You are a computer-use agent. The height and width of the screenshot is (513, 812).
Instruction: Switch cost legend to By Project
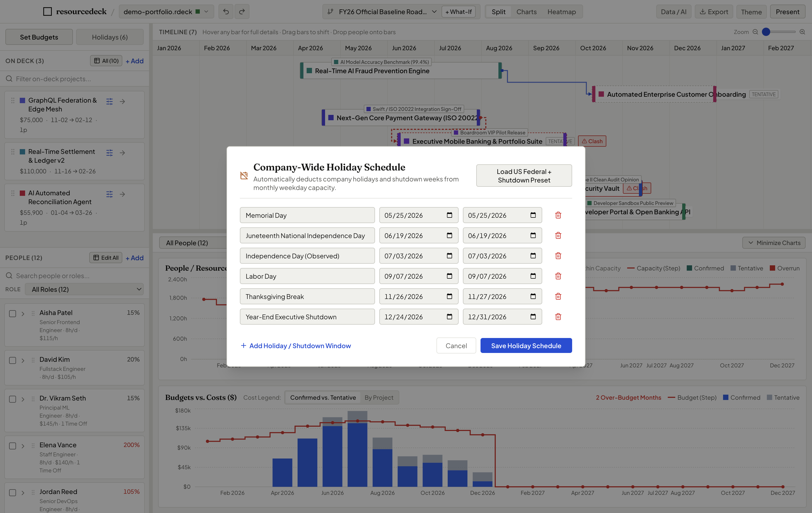[x=379, y=397]
